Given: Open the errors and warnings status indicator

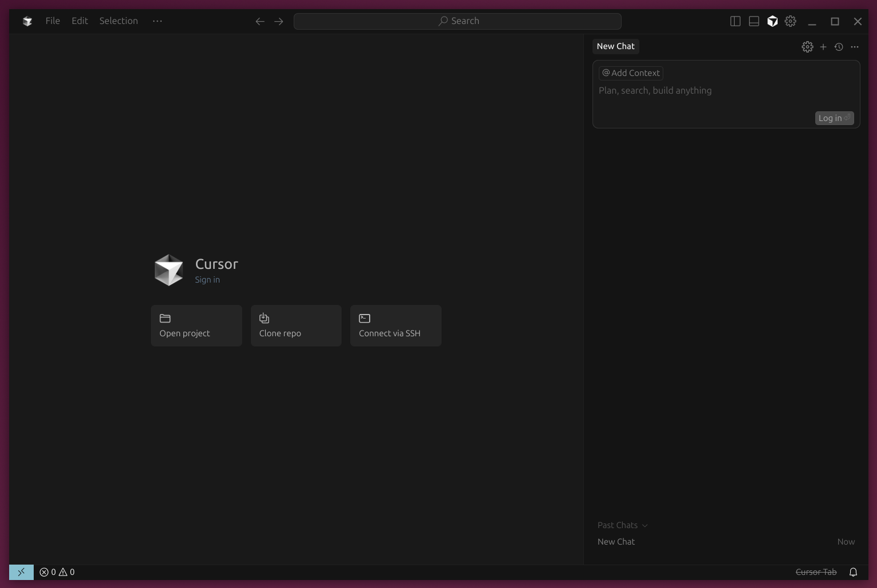Looking at the screenshot, I should click(57, 572).
